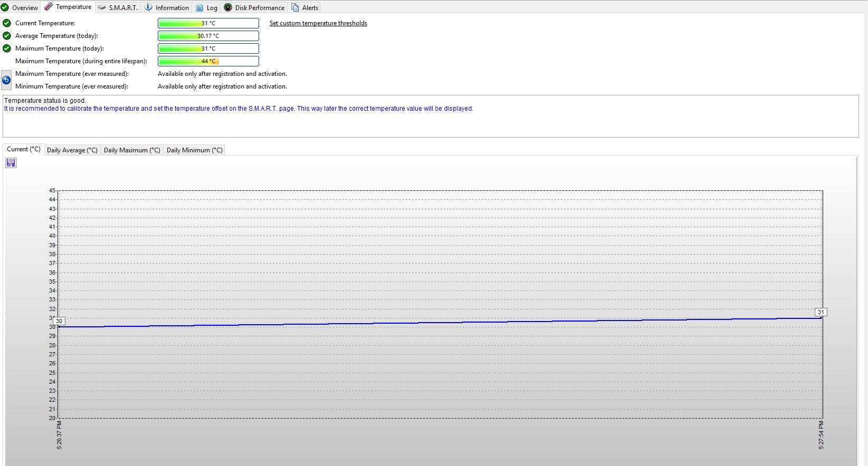
Task: Click the Disk Performance gauge icon
Action: click(x=228, y=7)
